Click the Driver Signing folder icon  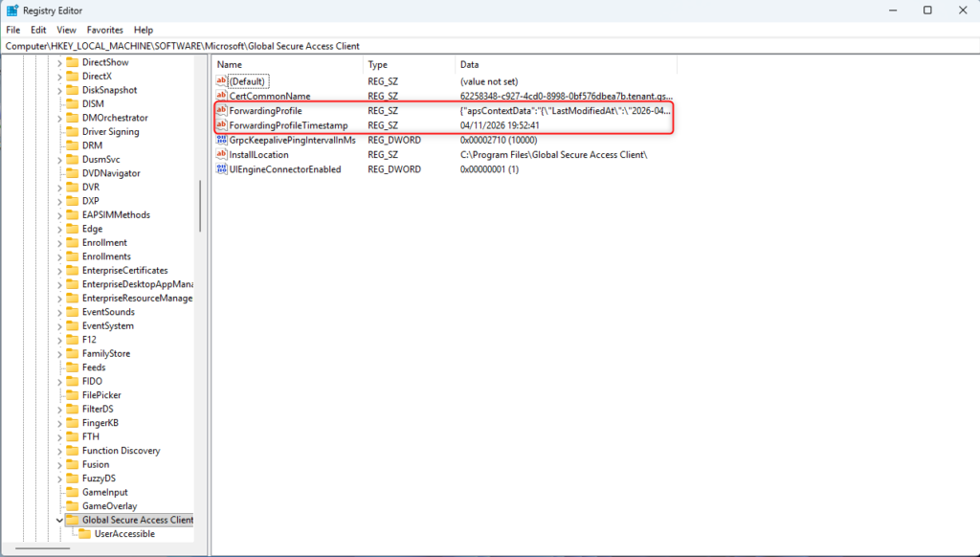pyautogui.click(x=73, y=132)
